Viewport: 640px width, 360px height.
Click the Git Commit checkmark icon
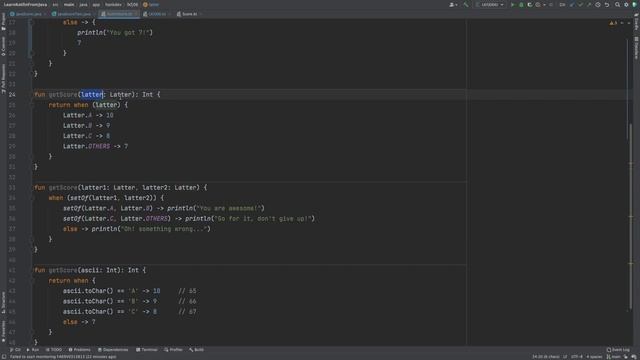click(x=580, y=4)
